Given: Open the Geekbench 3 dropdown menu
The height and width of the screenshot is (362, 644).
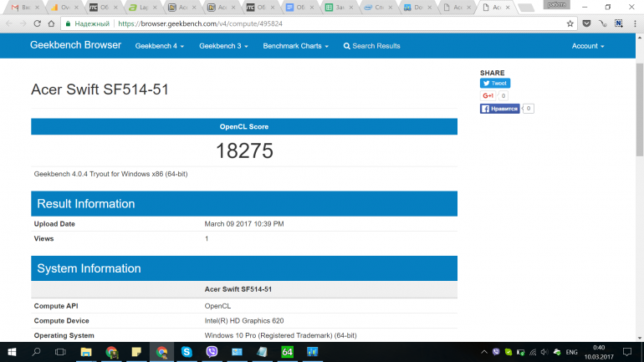Looking at the screenshot, I should pos(223,46).
